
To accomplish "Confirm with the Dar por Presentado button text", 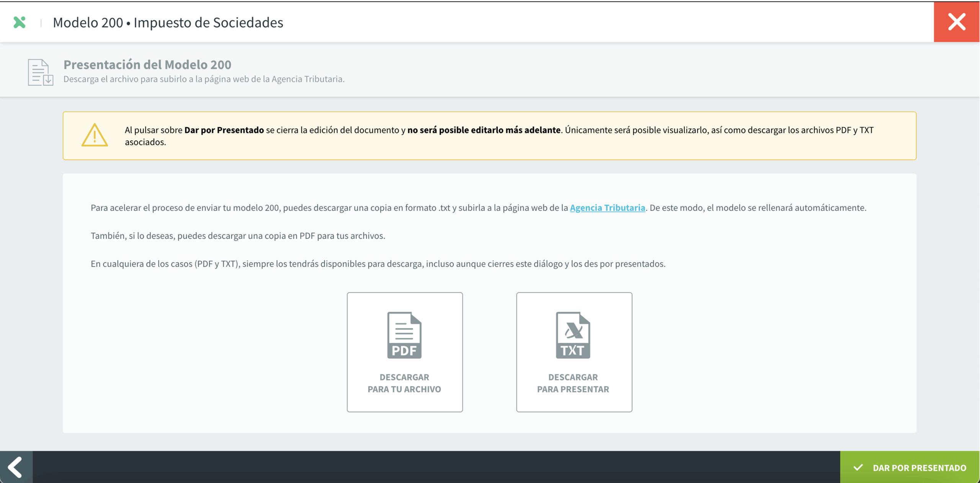I will [x=919, y=468].
